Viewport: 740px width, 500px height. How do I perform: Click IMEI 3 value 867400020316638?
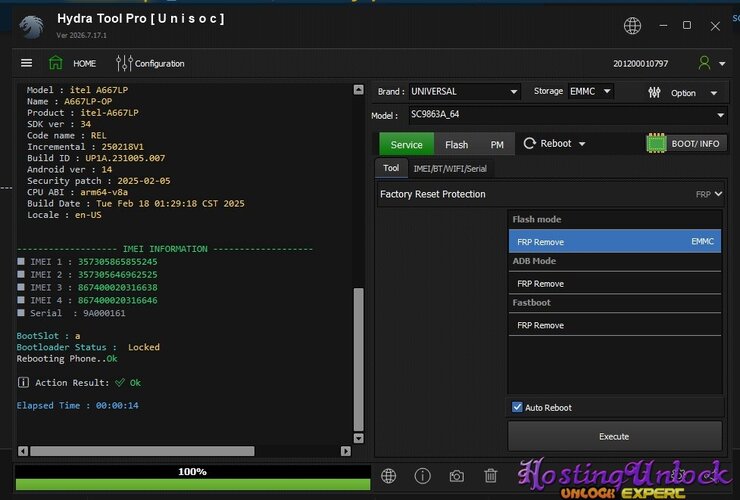click(118, 287)
